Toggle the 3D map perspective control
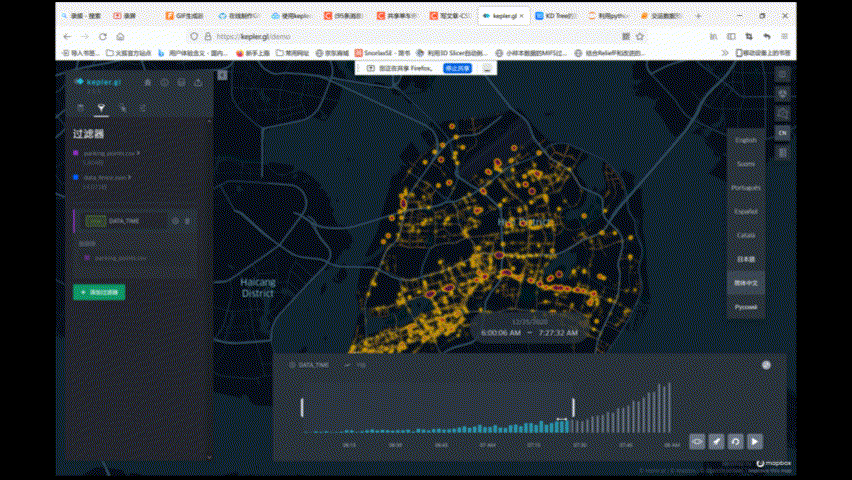The width and height of the screenshot is (852, 480). click(782, 93)
